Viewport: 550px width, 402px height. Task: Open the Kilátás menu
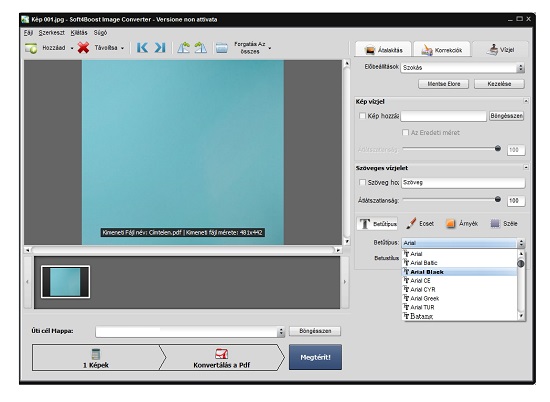pos(79,33)
